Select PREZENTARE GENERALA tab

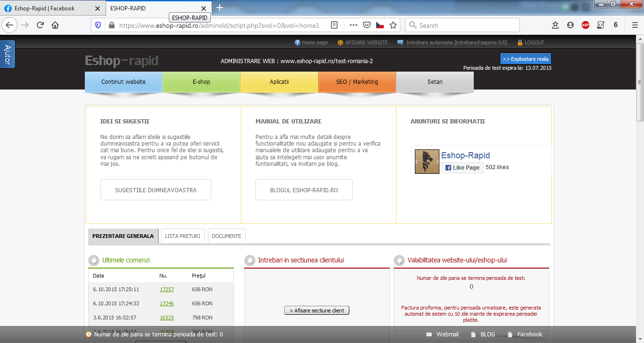click(x=123, y=236)
